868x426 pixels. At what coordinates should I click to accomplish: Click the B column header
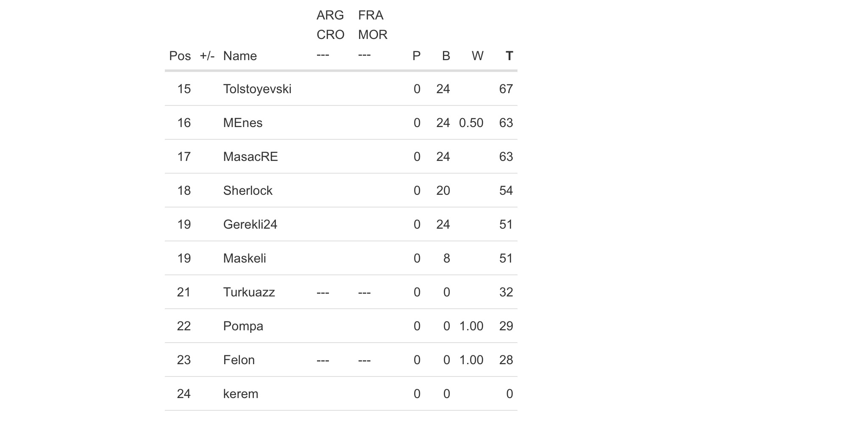click(446, 56)
